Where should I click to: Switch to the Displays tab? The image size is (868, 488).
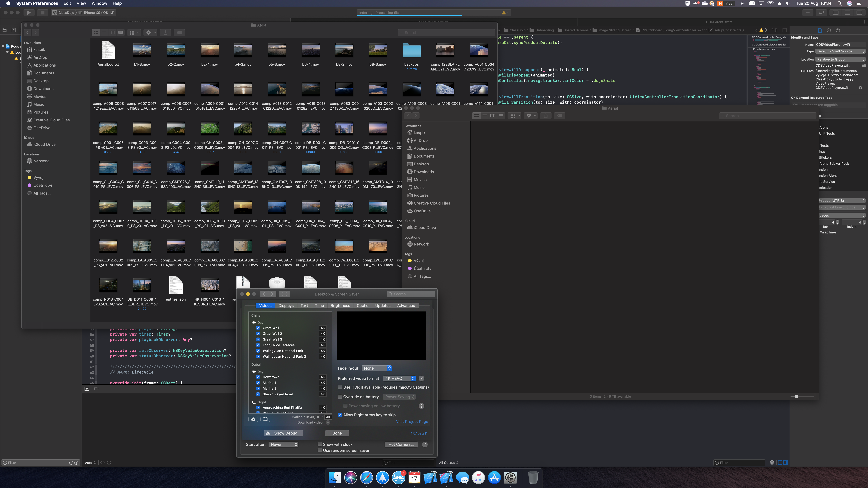click(x=286, y=306)
